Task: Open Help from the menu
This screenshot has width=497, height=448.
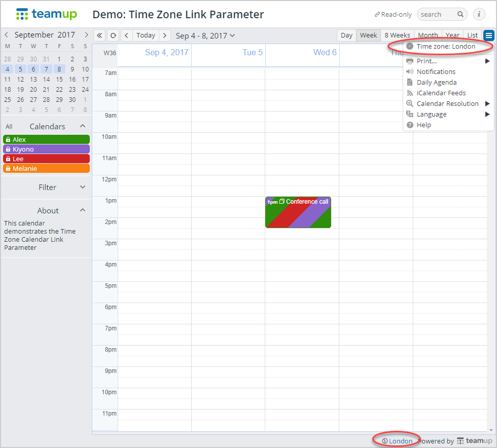Action: coord(448,125)
